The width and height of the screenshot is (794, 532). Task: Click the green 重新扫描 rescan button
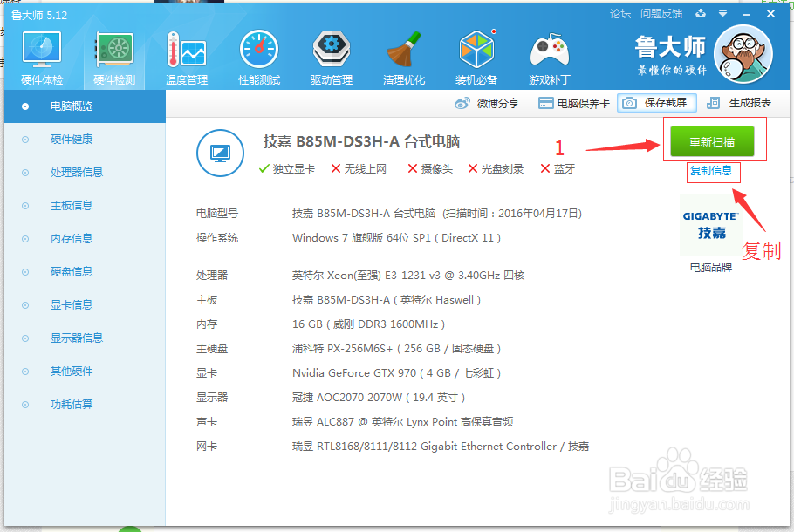pos(712,142)
